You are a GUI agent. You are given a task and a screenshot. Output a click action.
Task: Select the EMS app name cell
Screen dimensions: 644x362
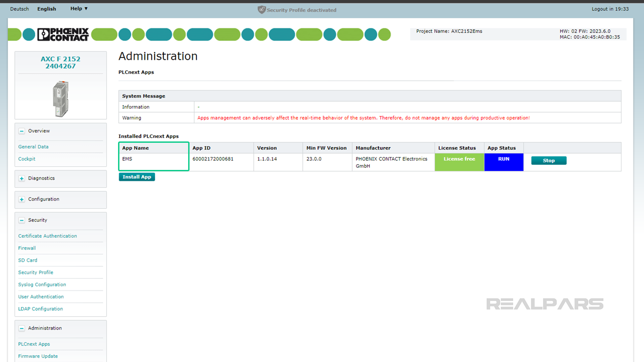point(154,162)
